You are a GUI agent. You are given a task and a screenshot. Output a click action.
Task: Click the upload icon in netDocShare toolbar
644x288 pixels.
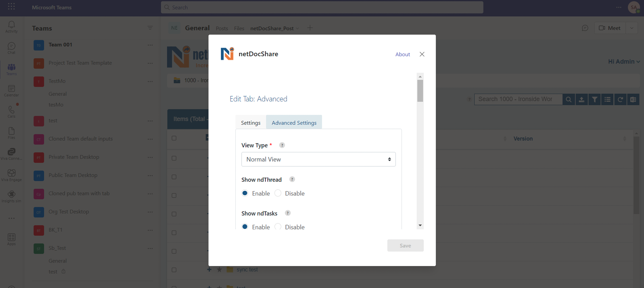coord(582,99)
